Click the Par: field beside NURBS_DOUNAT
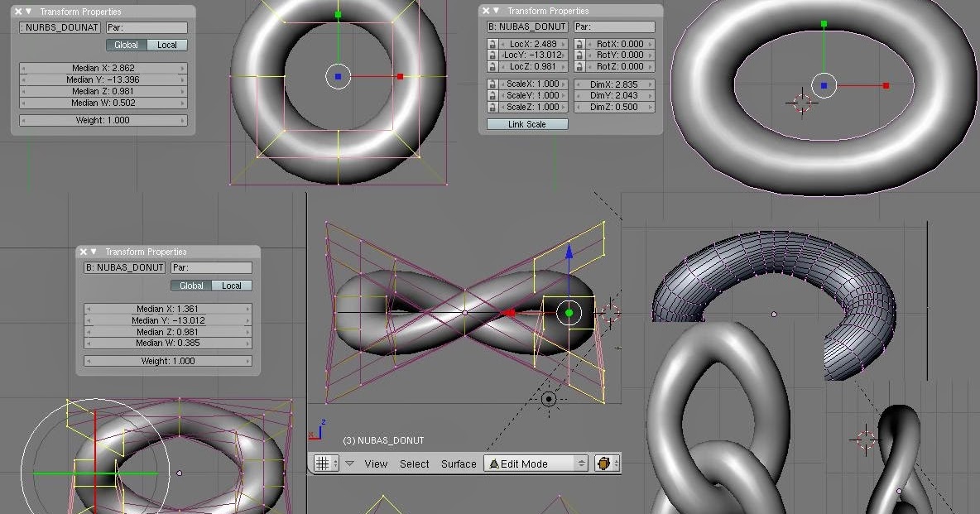This screenshot has width=980, height=514. (147, 27)
